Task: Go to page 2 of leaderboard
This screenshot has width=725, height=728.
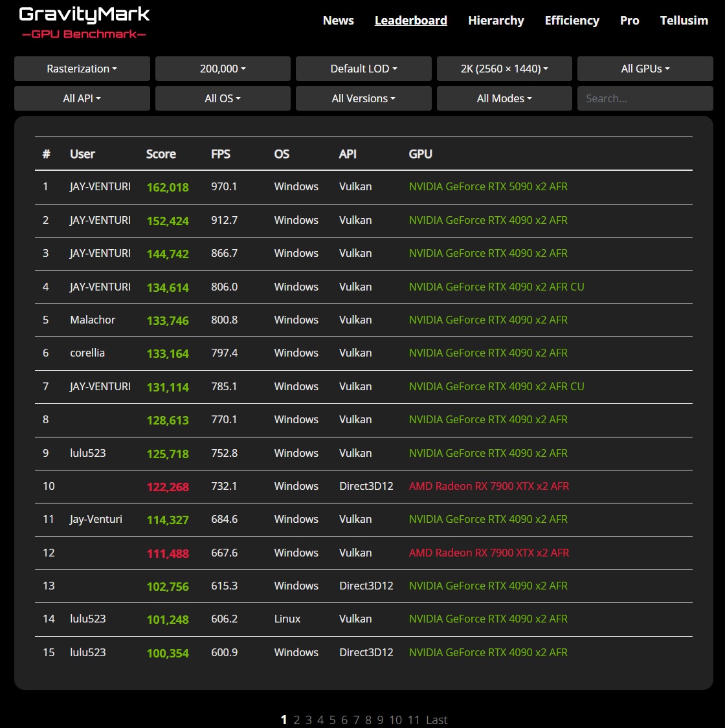Action: tap(296, 720)
